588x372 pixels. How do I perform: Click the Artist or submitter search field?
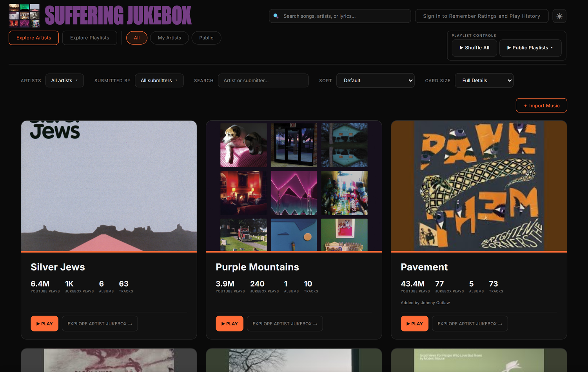tap(263, 80)
